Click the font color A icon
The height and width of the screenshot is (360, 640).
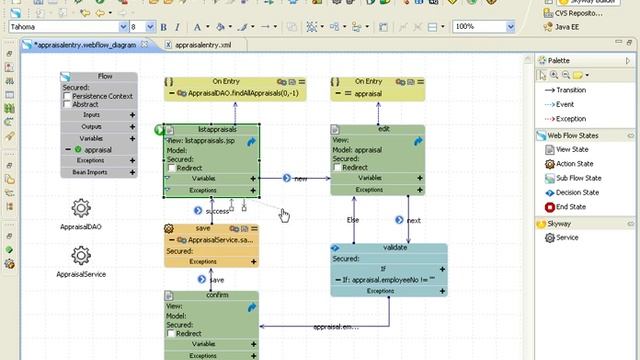[x=197, y=27]
